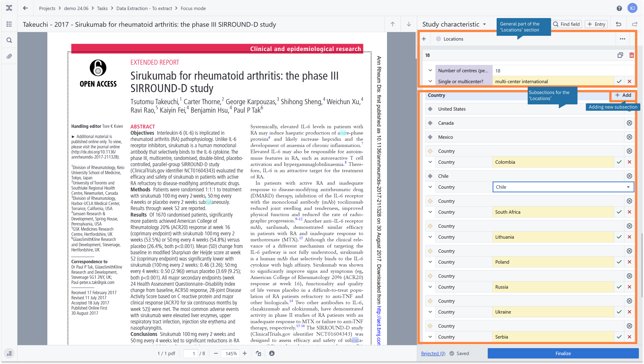Toggle the Locations status circle
This screenshot has width=644, height=364.
click(x=438, y=39)
